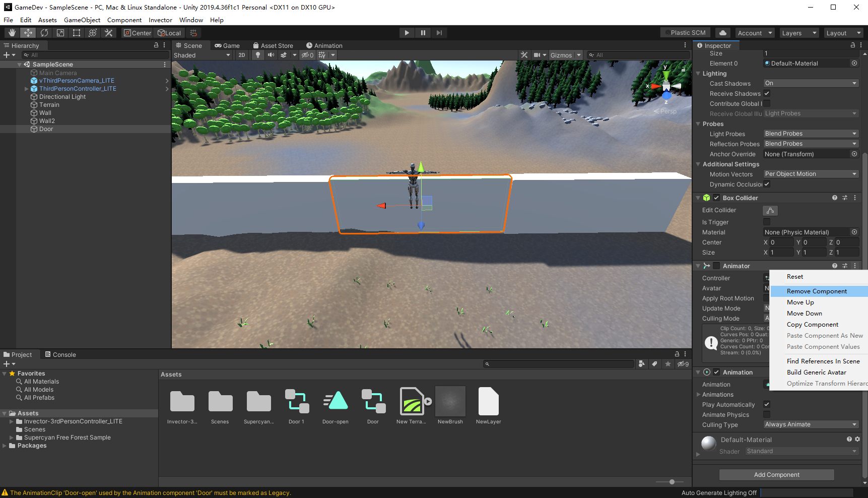Toggle grid snapping icon in toolbar
The height and width of the screenshot is (498, 868).
click(x=193, y=33)
